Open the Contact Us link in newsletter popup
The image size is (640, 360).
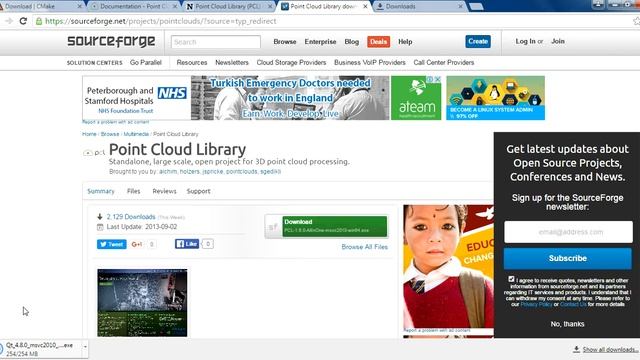coord(573,304)
